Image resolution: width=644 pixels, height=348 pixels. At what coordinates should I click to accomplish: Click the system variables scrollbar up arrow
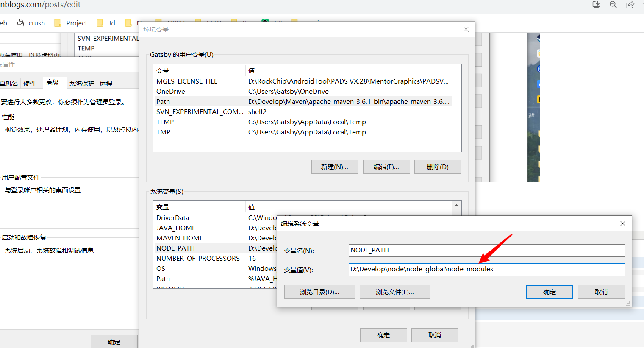(456, 206)
